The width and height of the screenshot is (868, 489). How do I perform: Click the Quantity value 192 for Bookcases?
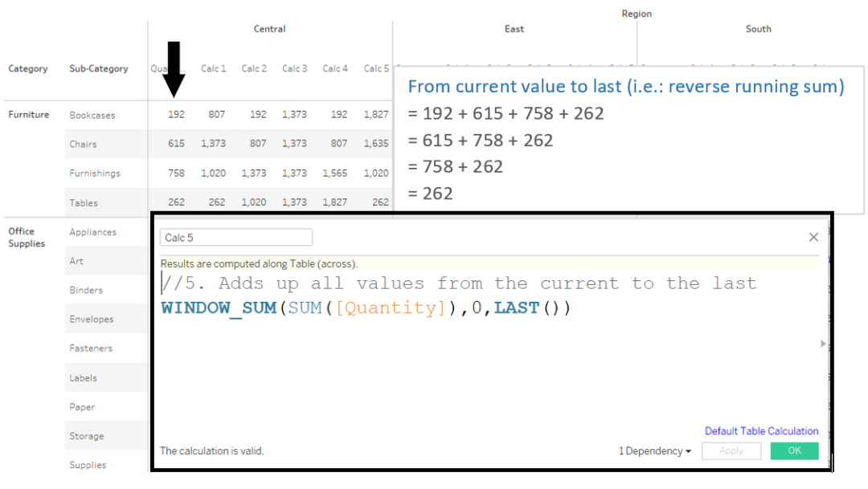[x=176, y=114]
